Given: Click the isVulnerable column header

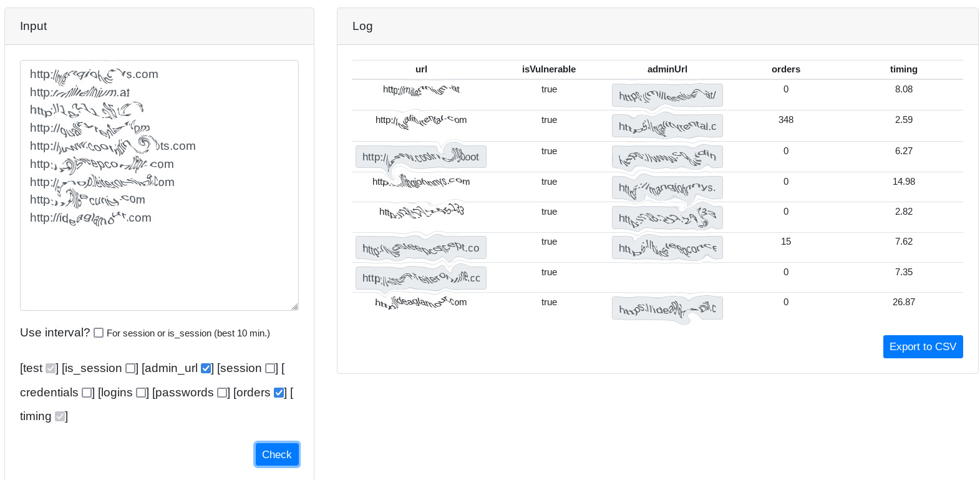Looking at the screenshot, I should [549, 69].
